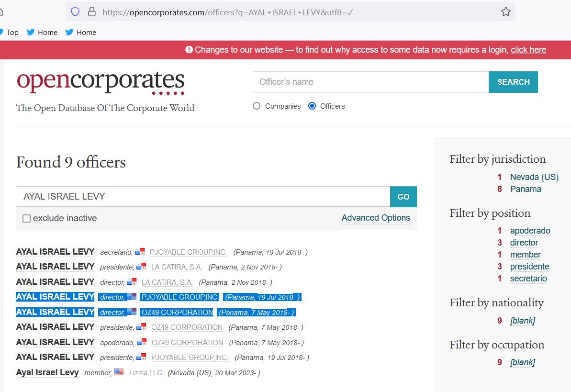571x392 pixels.
Task: Open PJOYABLE GROUP,INC. in presidente row
Action: pyautogui.click(x=190, y=358)
